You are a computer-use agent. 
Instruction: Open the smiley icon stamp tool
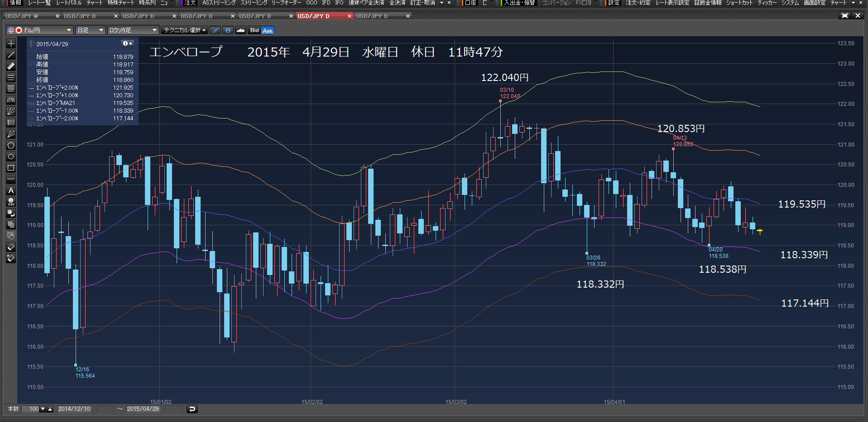[x=11, y=202]
